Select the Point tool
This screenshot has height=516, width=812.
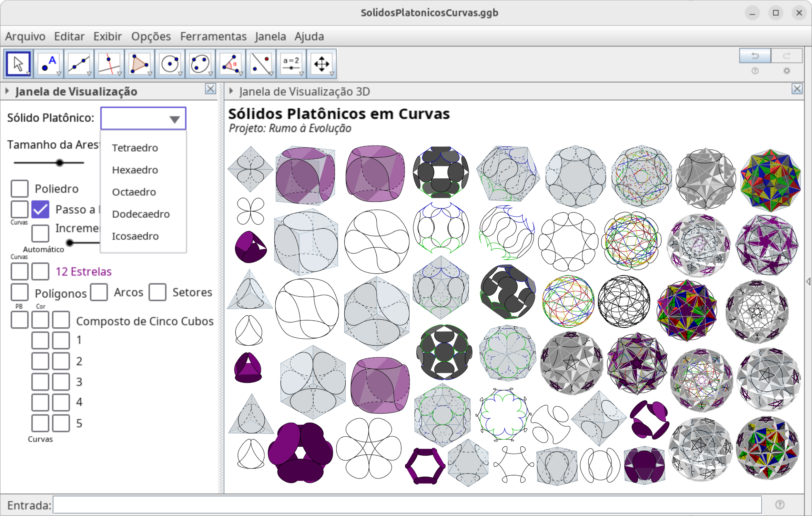click(49, 64)
